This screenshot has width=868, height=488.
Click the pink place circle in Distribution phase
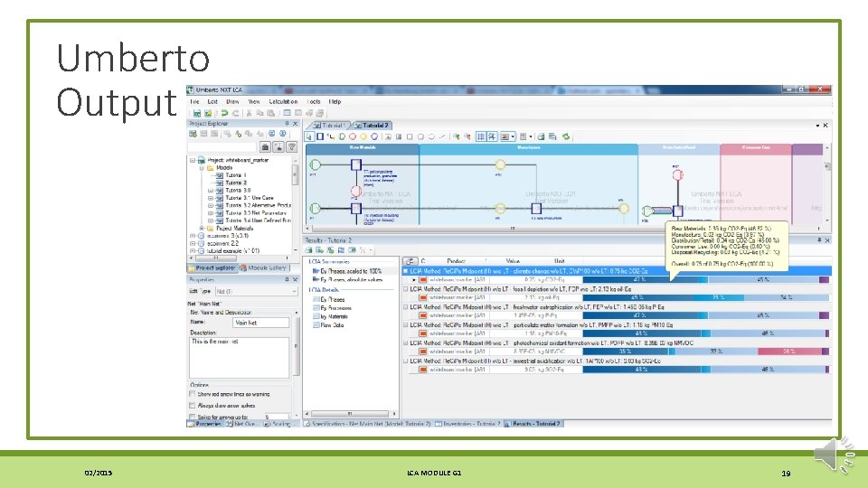(677, 174)
